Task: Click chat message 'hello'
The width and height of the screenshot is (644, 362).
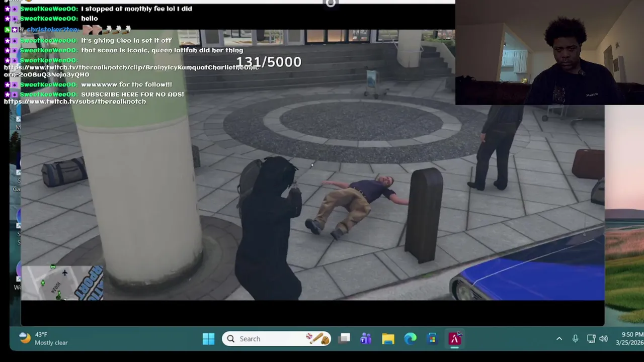Action: pyautogui.click(x=90, y=19)
